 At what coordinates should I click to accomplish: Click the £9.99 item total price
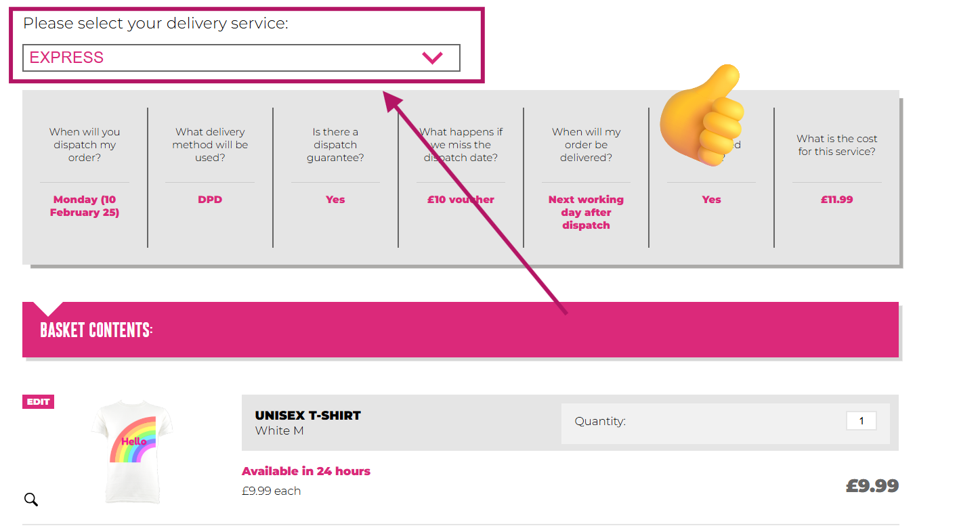pyautogui.click(x=872, y=486)
